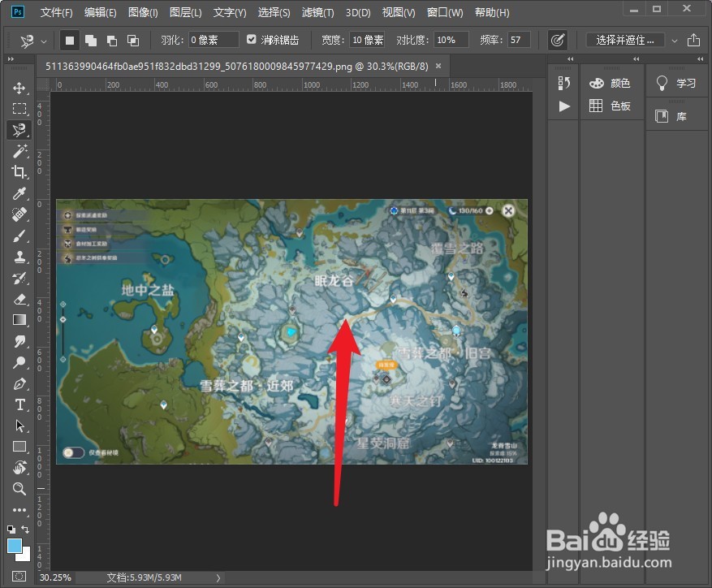This screenshot has height=588, width=712.
Task: Select the Dodge tool
Action: pyautogui.click(x=19, y=362)
